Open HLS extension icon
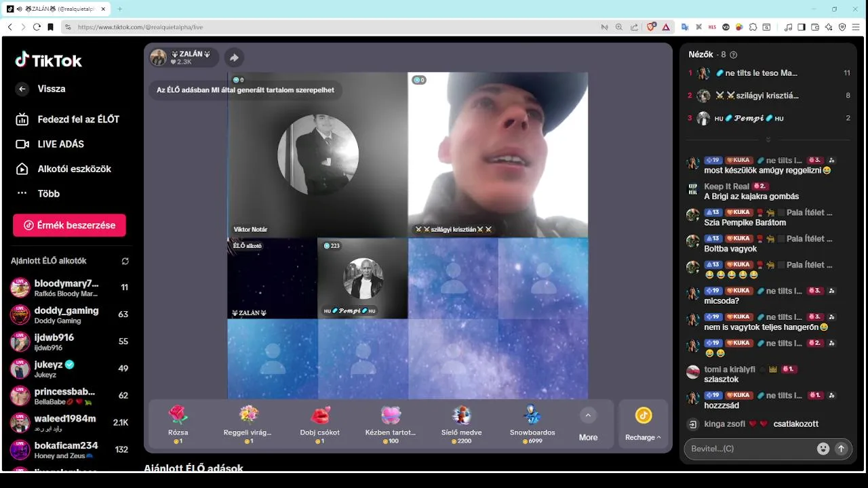 pyautogui.click(x=712, y=27)
